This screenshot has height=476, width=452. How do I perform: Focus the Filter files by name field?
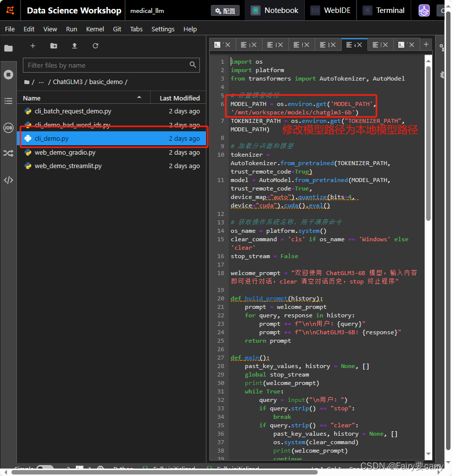pyautogui.click(x=111, y=65)
